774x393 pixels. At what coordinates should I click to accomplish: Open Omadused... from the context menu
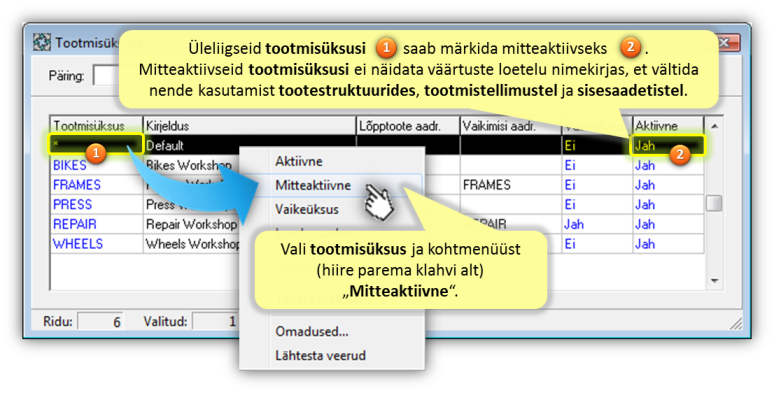(311, 331)
